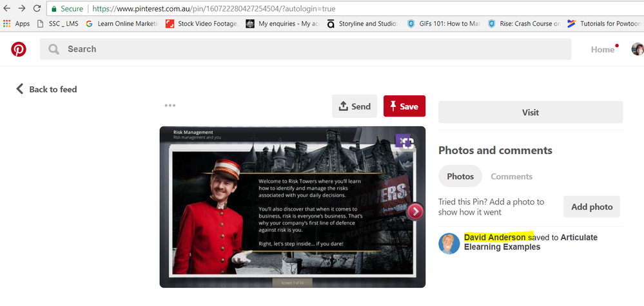Click the Add photo button
This screenshot has height=306, width=644.
591,207
